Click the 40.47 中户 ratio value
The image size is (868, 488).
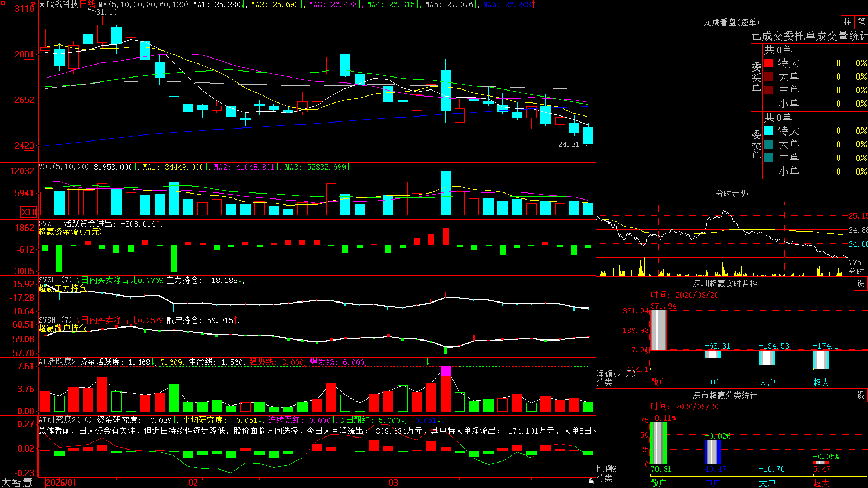pos(715,469)
